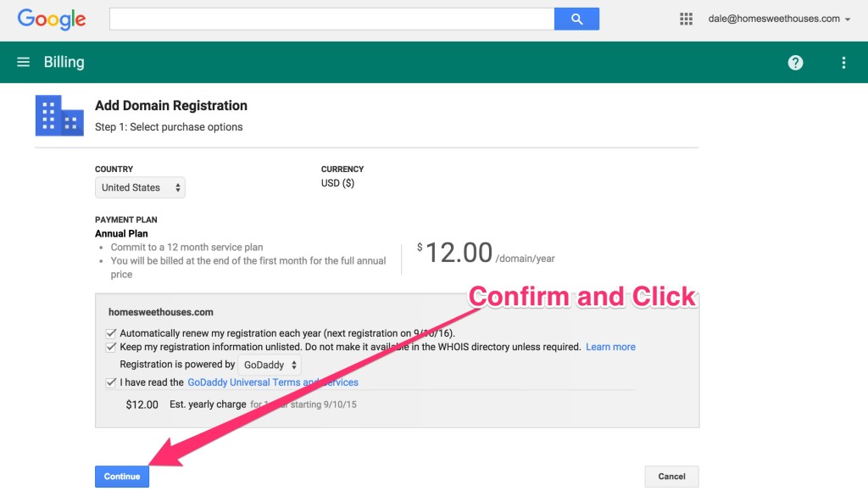Click the Continue button
Image resolution: width=868 pixels, height=502 pixels.
[x=121, y=476]
